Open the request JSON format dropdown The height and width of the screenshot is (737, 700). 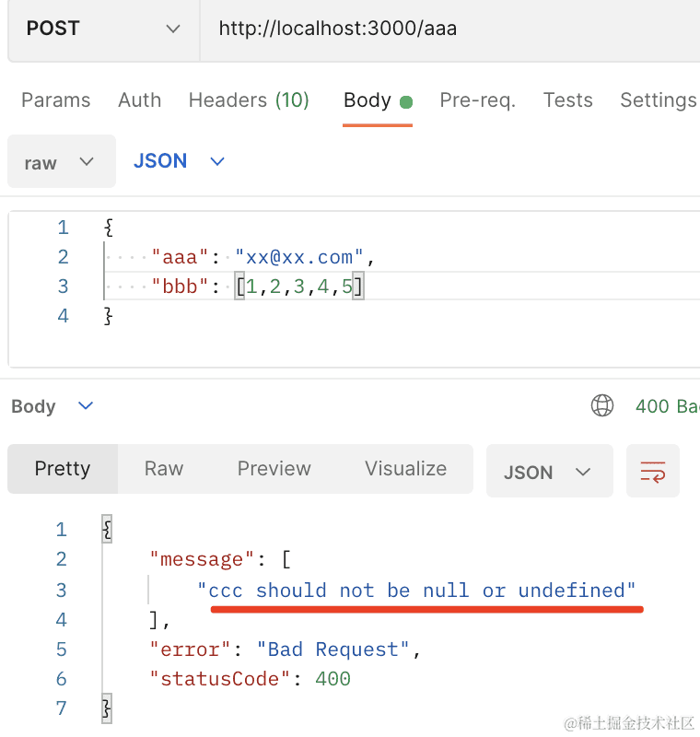tap(179, 161)
